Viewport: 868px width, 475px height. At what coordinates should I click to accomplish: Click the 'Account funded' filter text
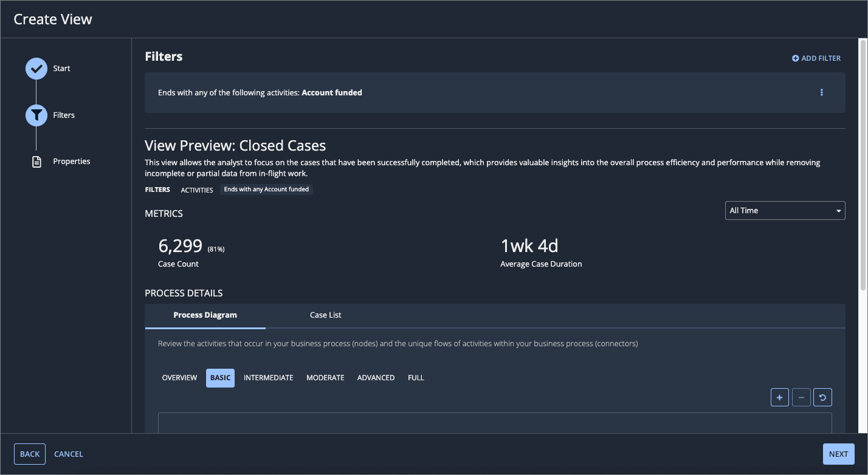(332, 93)
